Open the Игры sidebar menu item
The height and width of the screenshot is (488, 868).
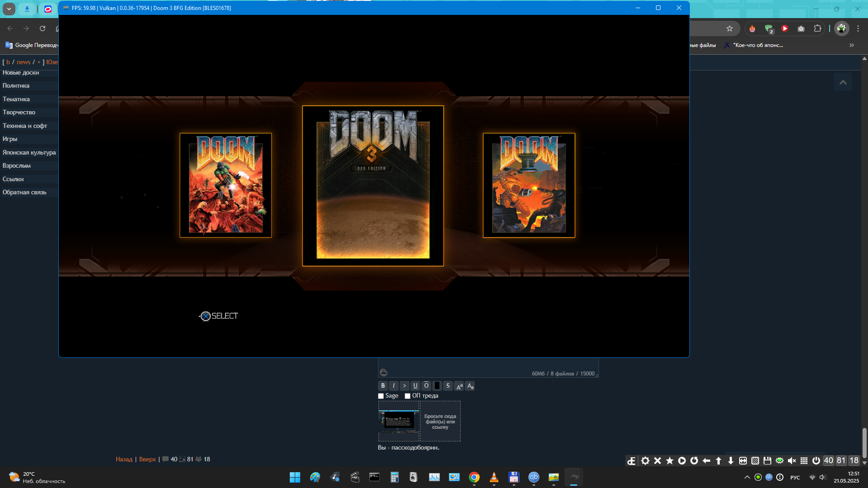(x=10, y=139)
